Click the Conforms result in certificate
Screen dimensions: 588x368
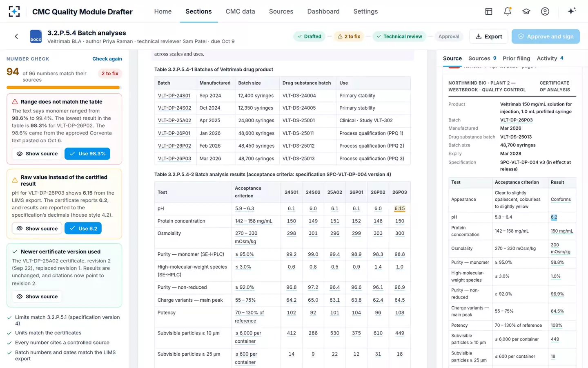(561, 200)
